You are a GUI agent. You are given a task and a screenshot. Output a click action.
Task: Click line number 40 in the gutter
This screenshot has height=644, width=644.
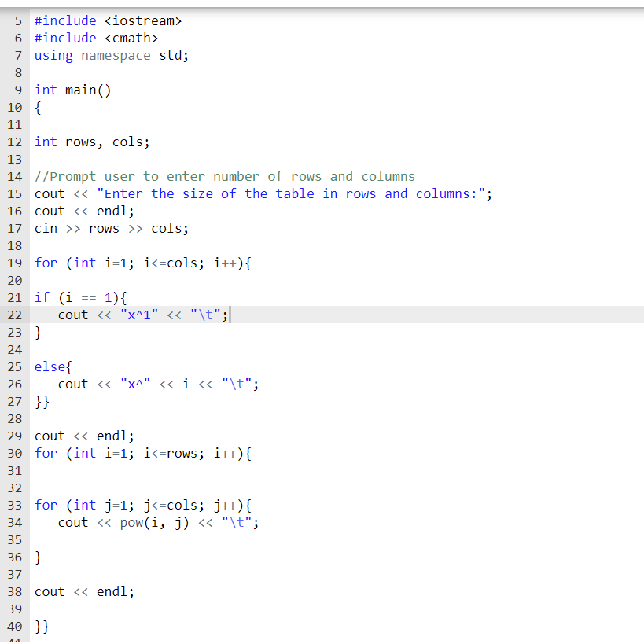click(x=15, y=626)
